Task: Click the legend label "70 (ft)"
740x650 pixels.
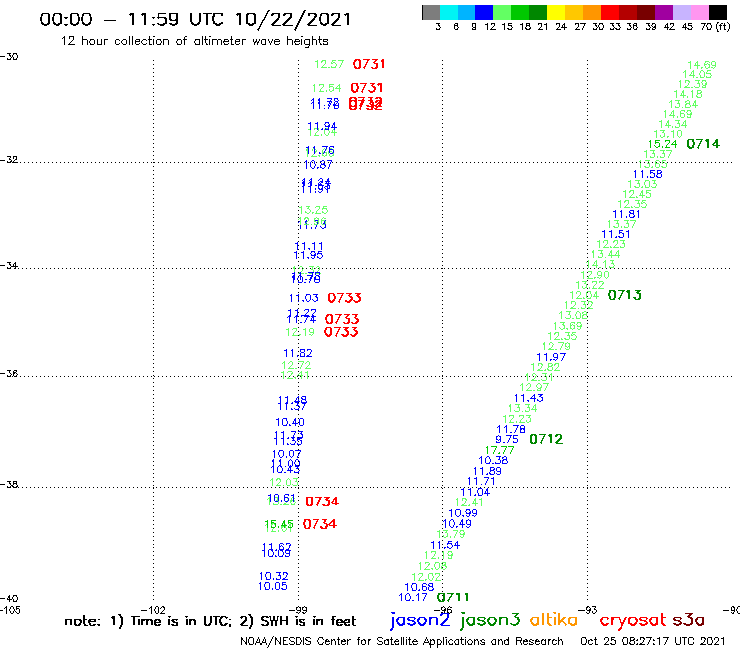Action: (x=715, y=27)
